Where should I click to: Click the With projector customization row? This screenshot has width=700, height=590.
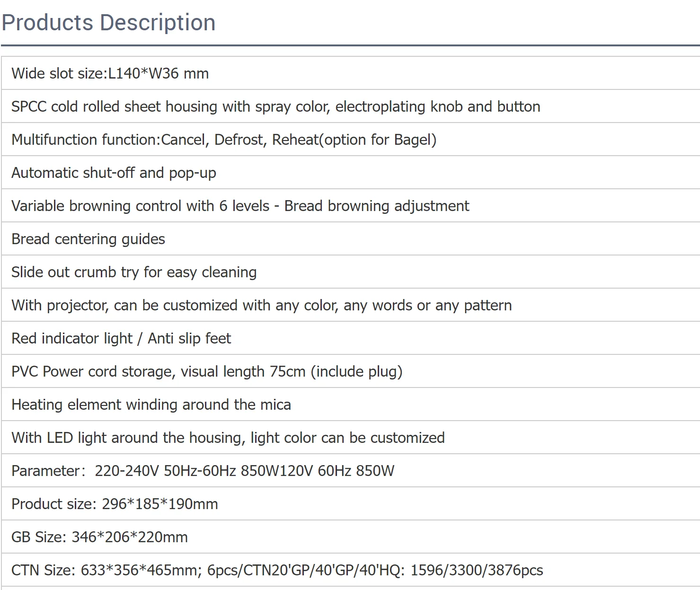pos(261,305)
